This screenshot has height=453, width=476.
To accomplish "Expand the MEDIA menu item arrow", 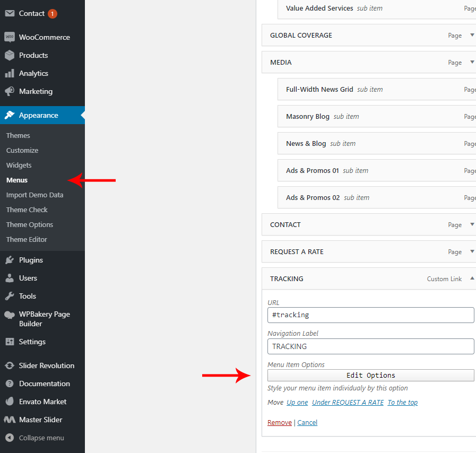I will [472, 63].
